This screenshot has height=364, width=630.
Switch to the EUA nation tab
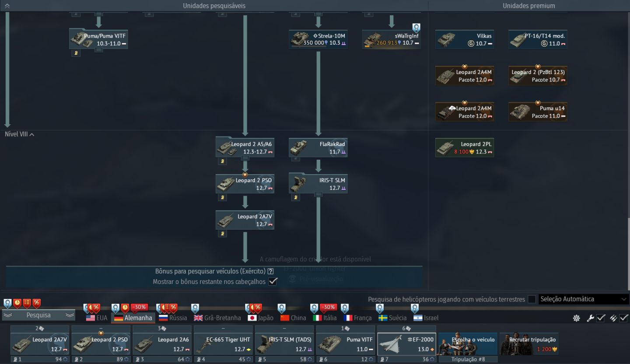tap(97, 318)
